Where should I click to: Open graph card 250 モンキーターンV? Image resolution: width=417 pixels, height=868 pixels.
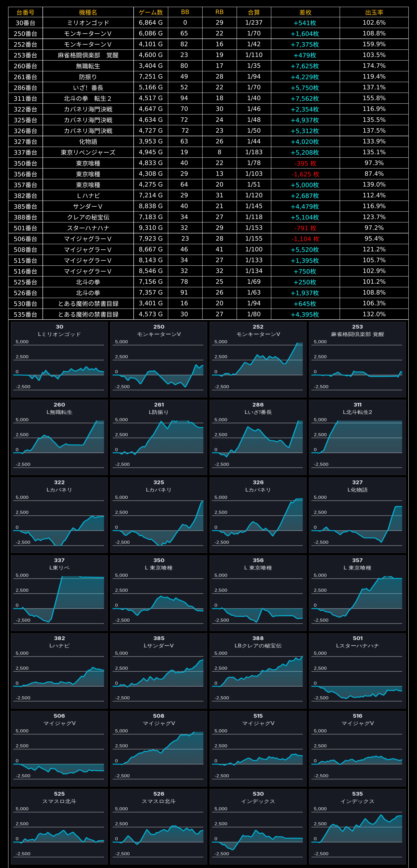coord(159,360)
